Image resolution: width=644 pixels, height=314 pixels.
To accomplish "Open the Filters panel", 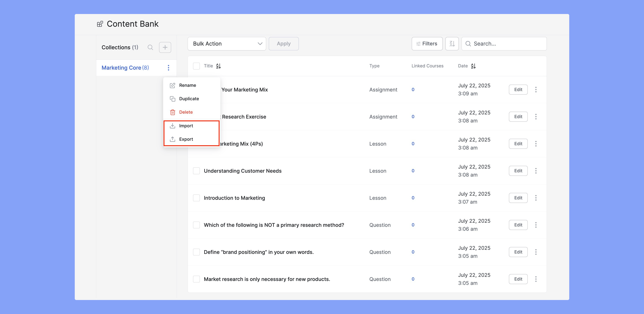I will tap(427, 44).
